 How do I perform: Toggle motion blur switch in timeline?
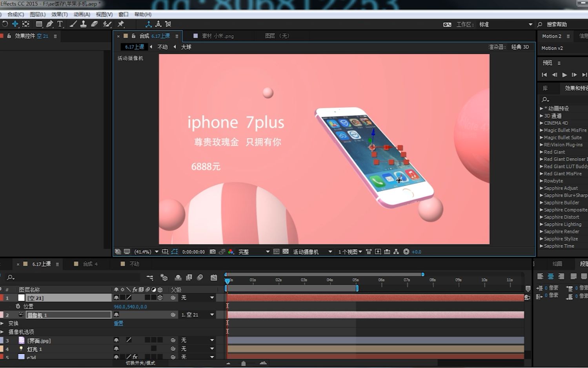click(200, 277)
